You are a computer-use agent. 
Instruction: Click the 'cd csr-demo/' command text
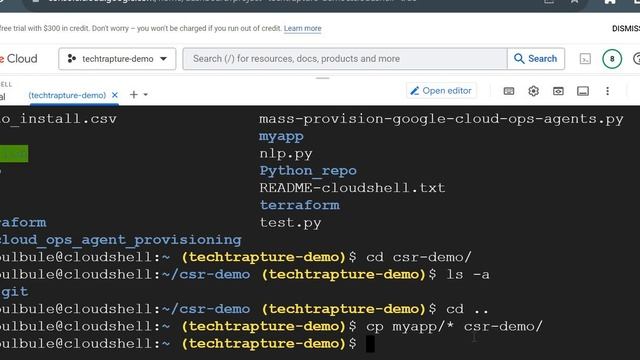[x=419, y=257]
